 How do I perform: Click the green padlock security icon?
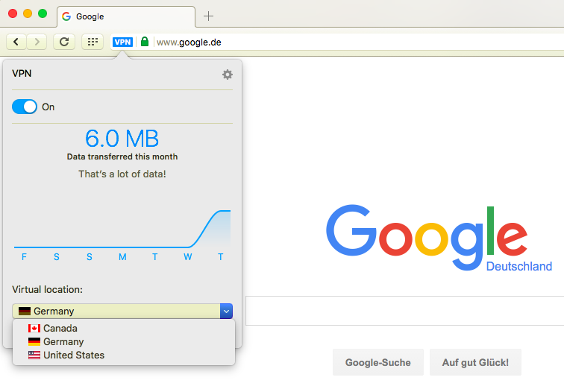[x=145, y=42]
